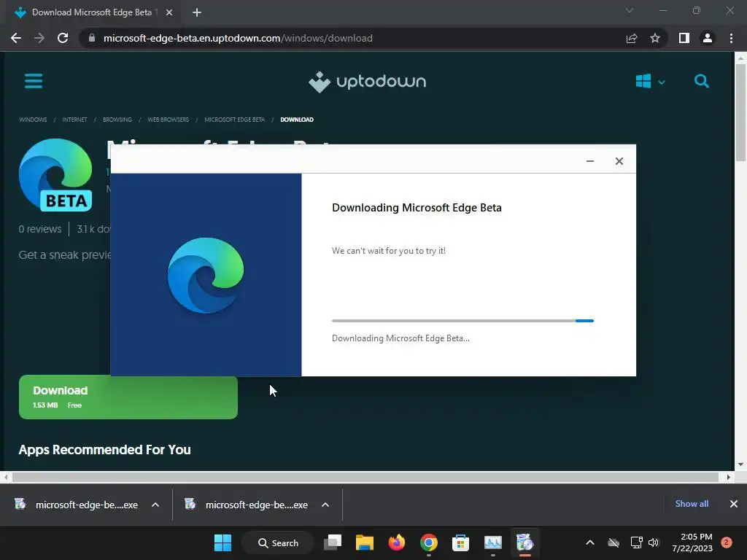Go to INTERNET breadcrumb
This screenshot has width=747, height=560.
[75, 120]
